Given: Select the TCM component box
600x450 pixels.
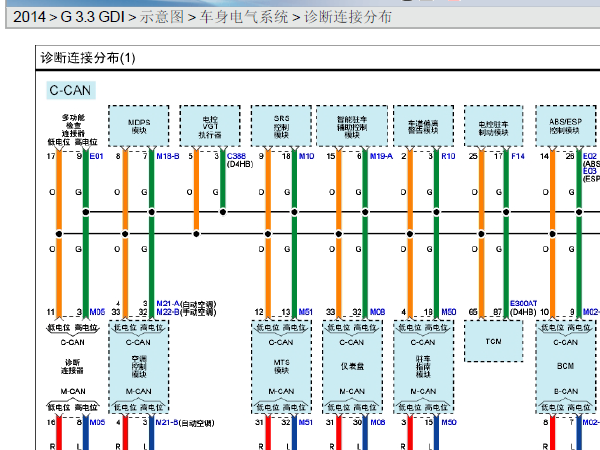Looking at the screenshot, I should coord(494,341).
